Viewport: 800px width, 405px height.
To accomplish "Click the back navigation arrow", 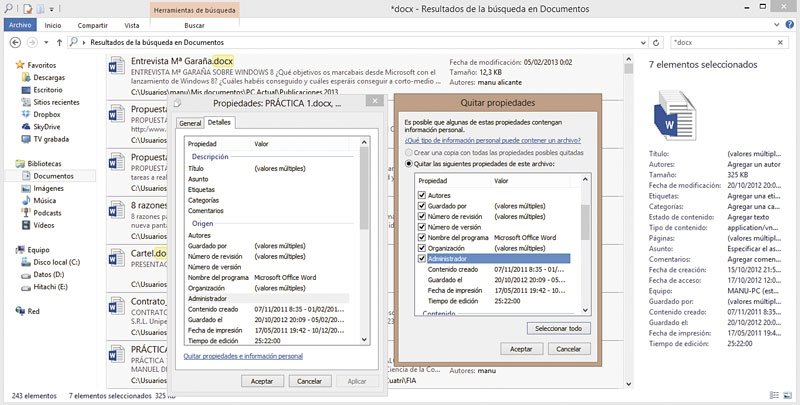I will point(15,43).
